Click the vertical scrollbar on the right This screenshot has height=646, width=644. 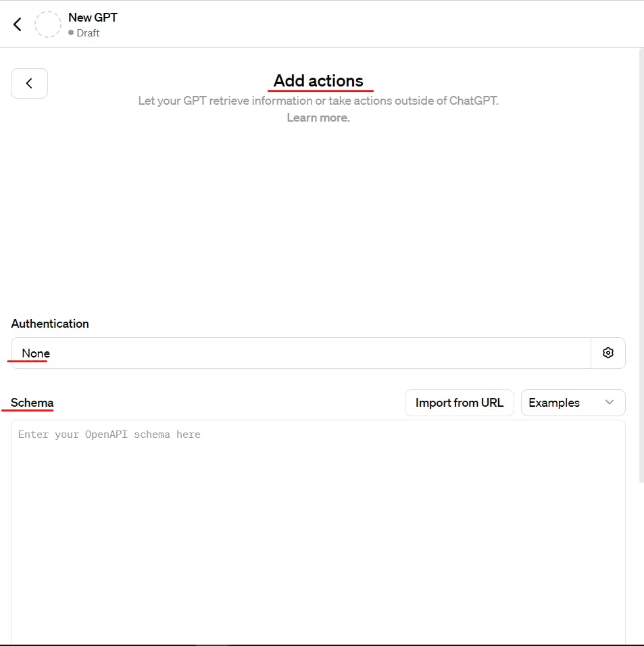[641, 266]
